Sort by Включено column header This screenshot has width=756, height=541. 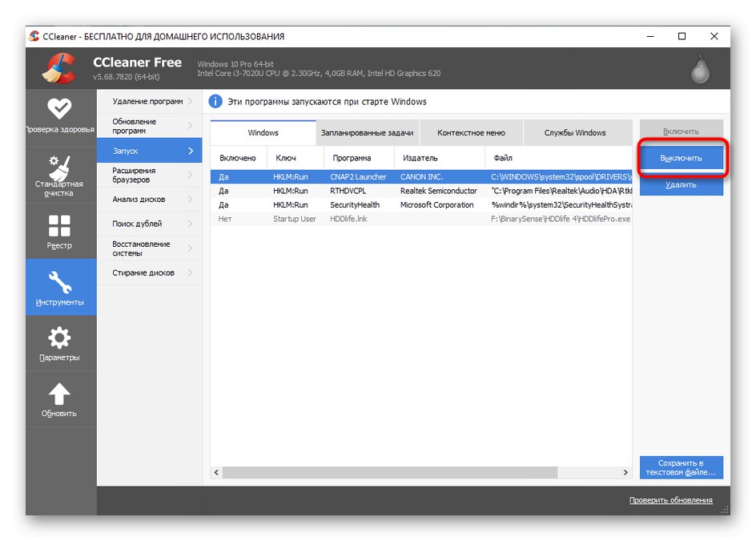[238, 158]
